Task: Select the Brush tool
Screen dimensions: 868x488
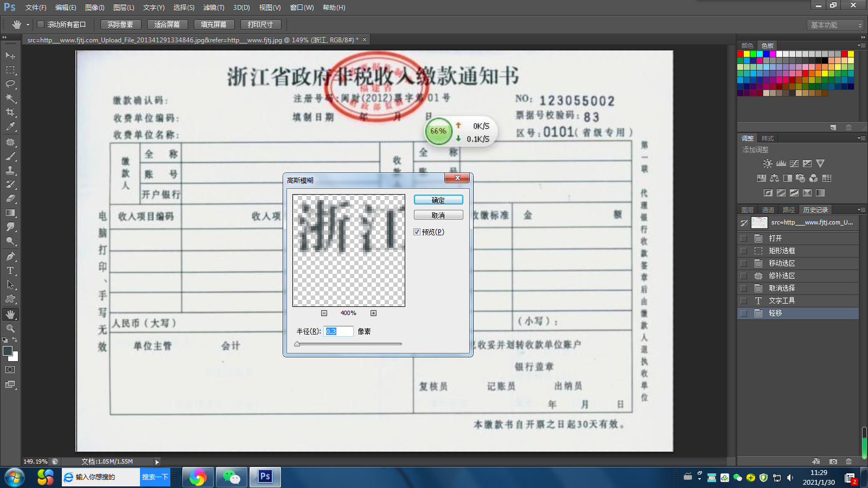Action: coord(10,156)
